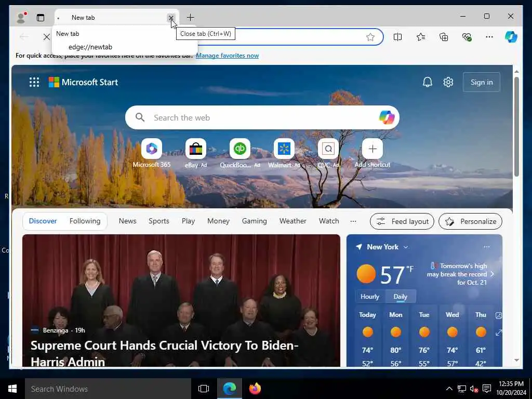Open Browser essentials heart icon

[x=467, y=37]
